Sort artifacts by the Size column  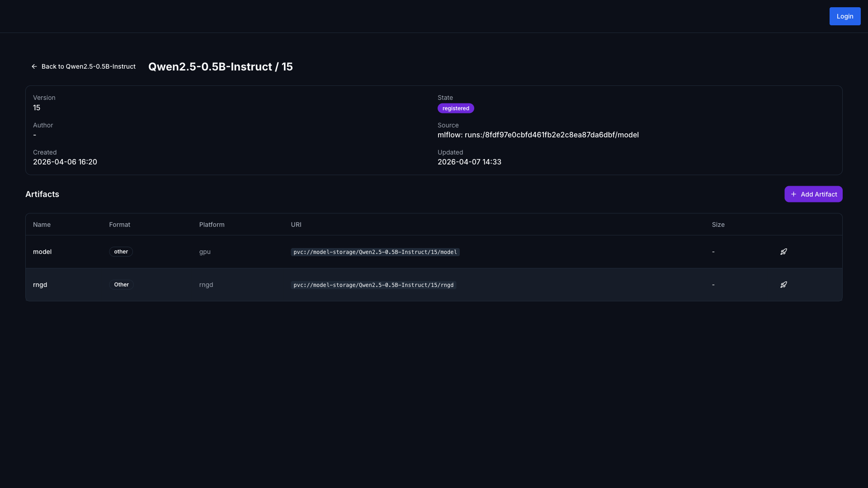718,225
